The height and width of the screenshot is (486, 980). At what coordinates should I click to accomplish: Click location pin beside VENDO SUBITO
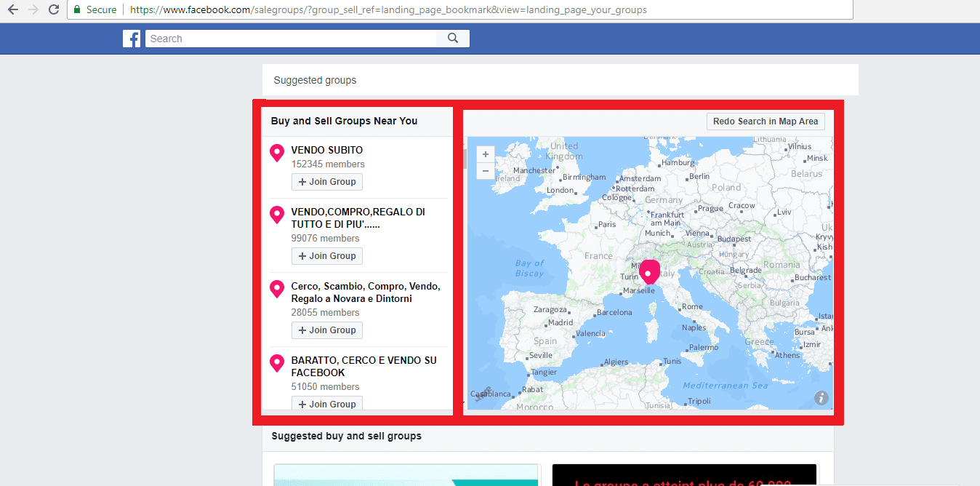point(277,153)
